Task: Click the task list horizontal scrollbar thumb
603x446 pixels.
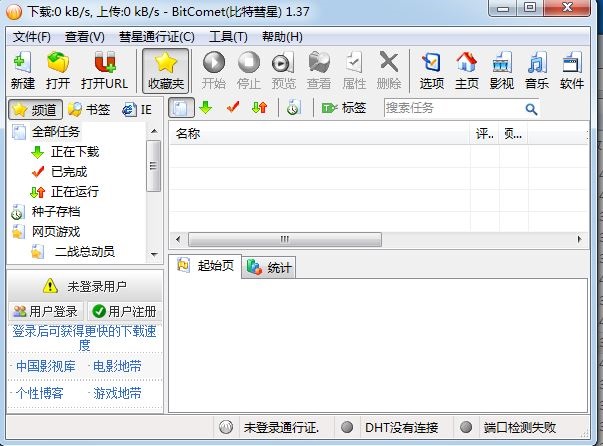Action: pos(285,240)
